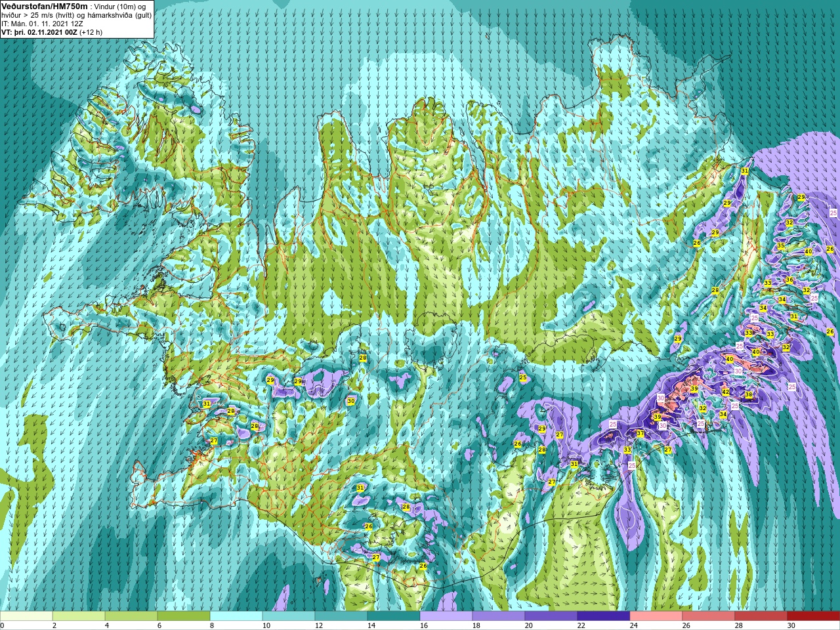Click the 2–4 m/s legend color swatch
Viewport: 840px width, 630px height.
[x=79, y=616]
